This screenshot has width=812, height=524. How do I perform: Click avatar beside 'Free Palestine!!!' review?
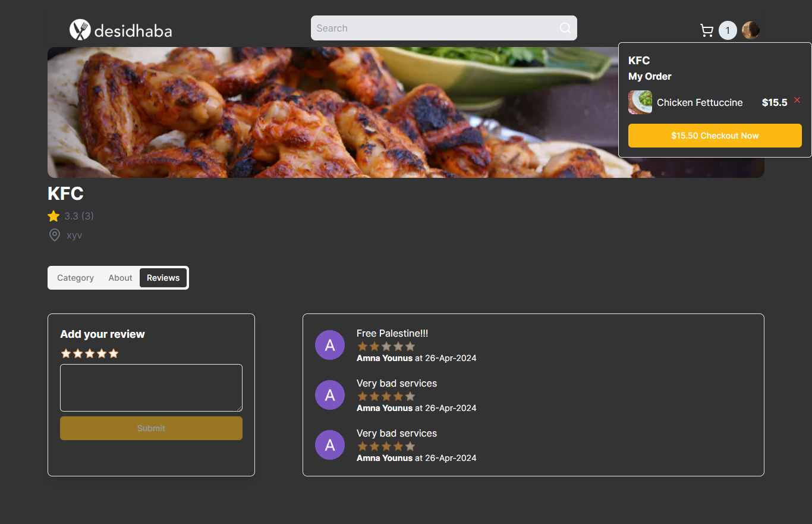(x=330, y=345)
